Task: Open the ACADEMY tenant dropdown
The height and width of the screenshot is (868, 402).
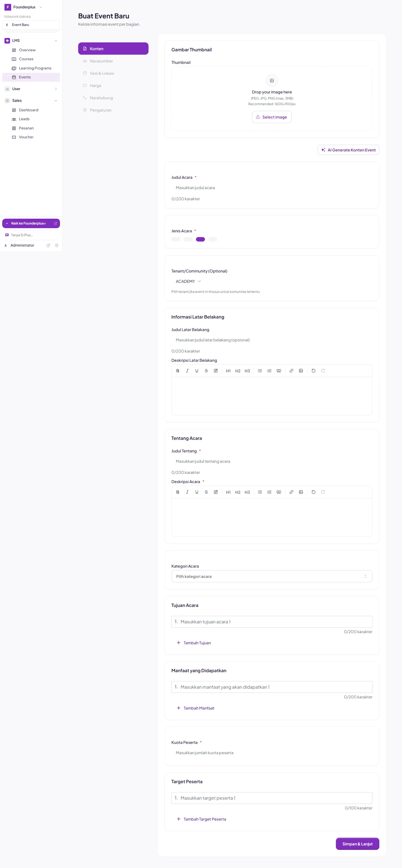Action: tap(188, 281)
